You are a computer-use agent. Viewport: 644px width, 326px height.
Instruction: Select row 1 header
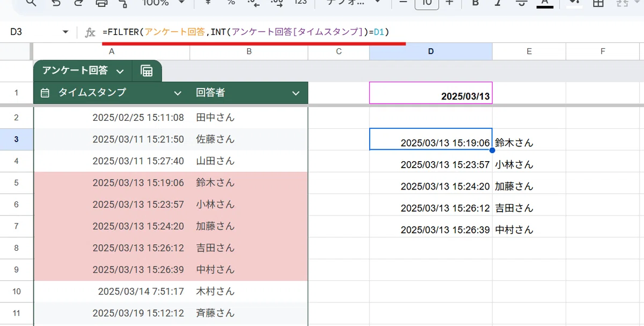pyautogui.click(x=16, y=93)
